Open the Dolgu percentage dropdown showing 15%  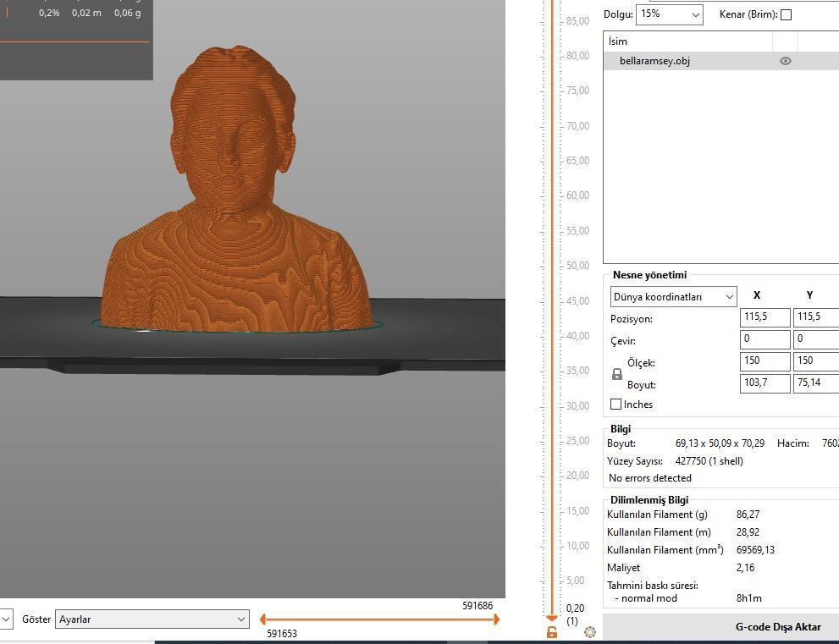[x=669, y=14]
